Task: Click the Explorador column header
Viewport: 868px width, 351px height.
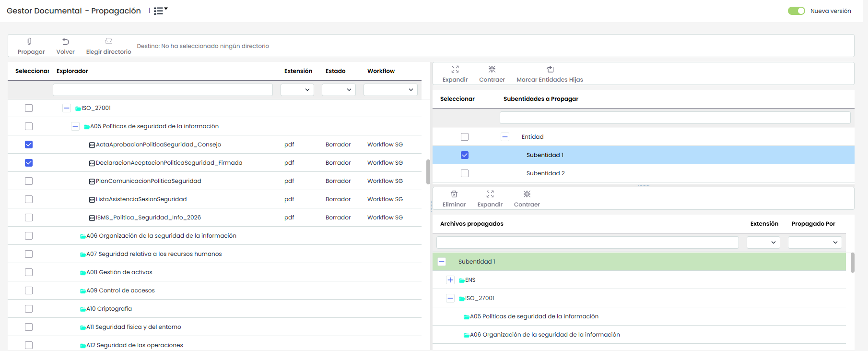Action: pyautogui.click(x=72, y=71)
